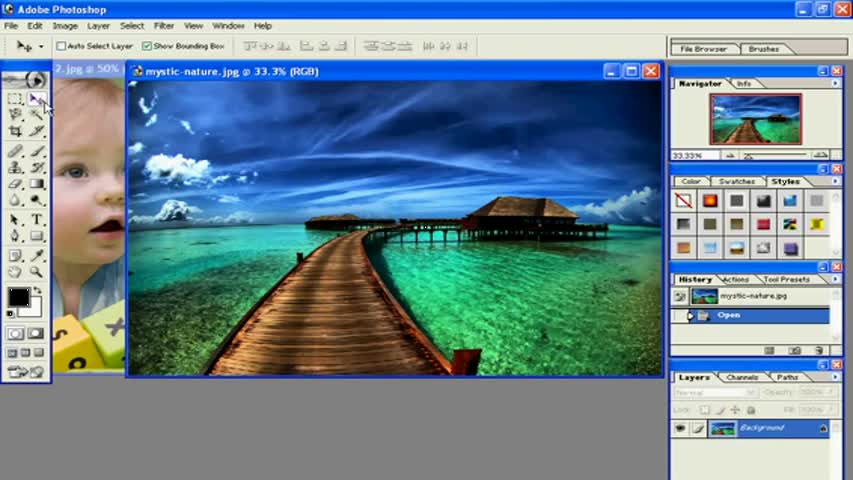Click zoom in button in Navigator
The width and height of the screenshot is (853, 480).
(x=821, y=156)
